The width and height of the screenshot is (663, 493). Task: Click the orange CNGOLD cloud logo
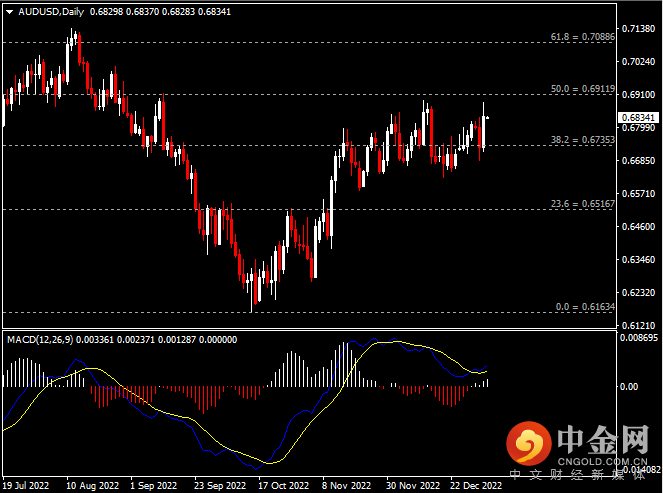click(525, 441)
